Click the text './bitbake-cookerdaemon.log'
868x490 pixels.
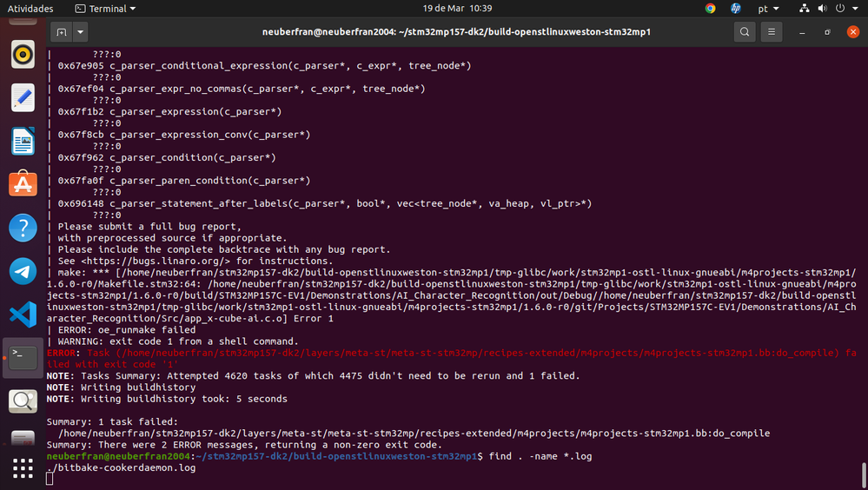tap(122, 468)
